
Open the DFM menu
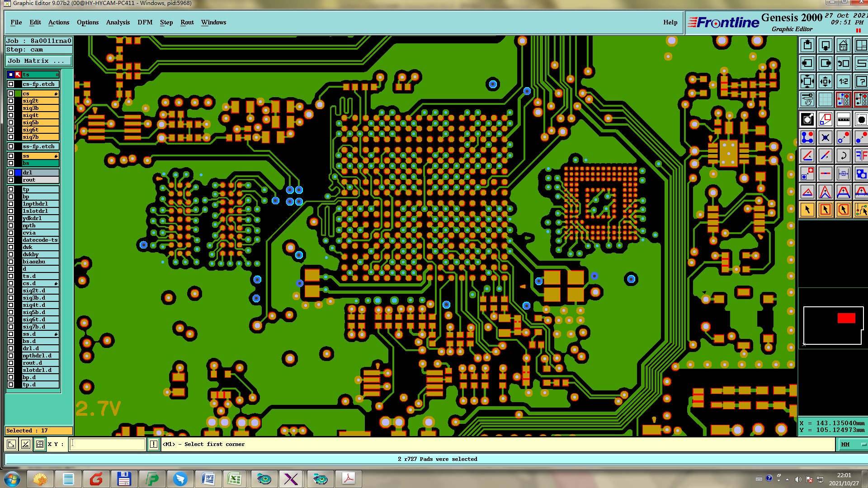(x=145, y=22)
